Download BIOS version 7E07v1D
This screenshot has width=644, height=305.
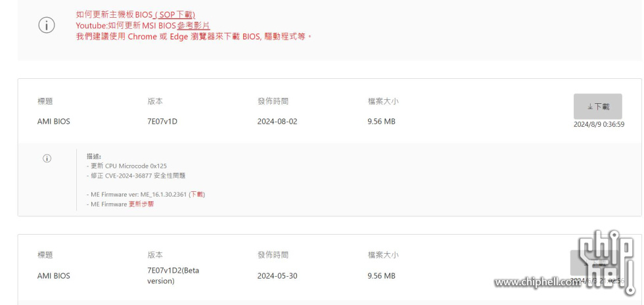pos(597,106)
